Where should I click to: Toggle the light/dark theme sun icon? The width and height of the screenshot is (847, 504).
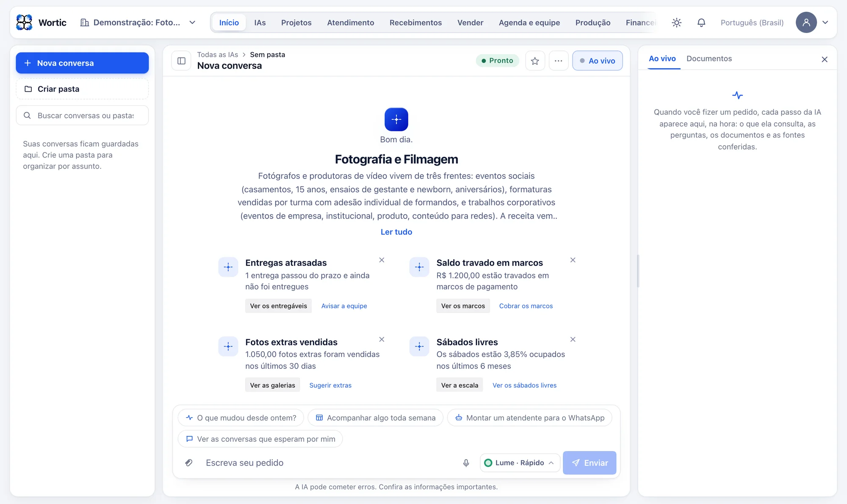pos(676,22)
